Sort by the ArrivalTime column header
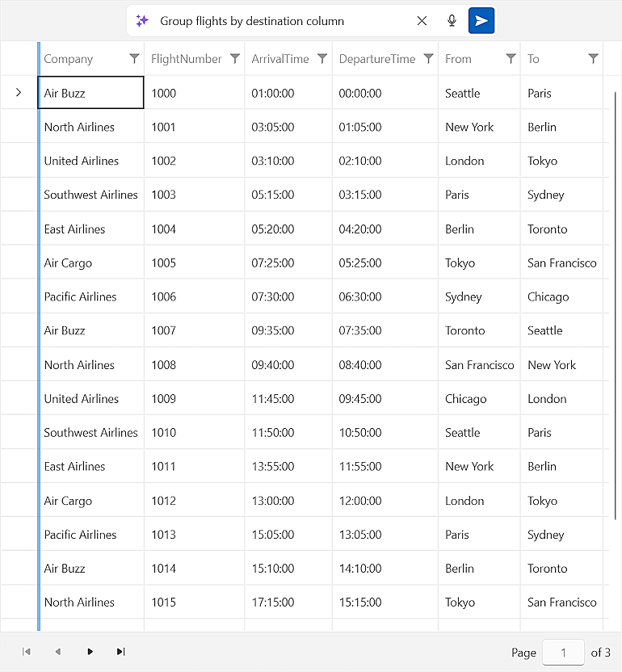This screenshot has width=622, height=672. [280, 59]
